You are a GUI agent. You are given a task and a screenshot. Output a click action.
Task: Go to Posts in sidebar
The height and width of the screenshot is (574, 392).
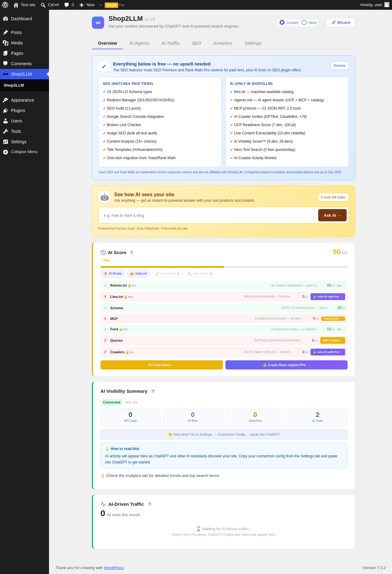(24, 32)
